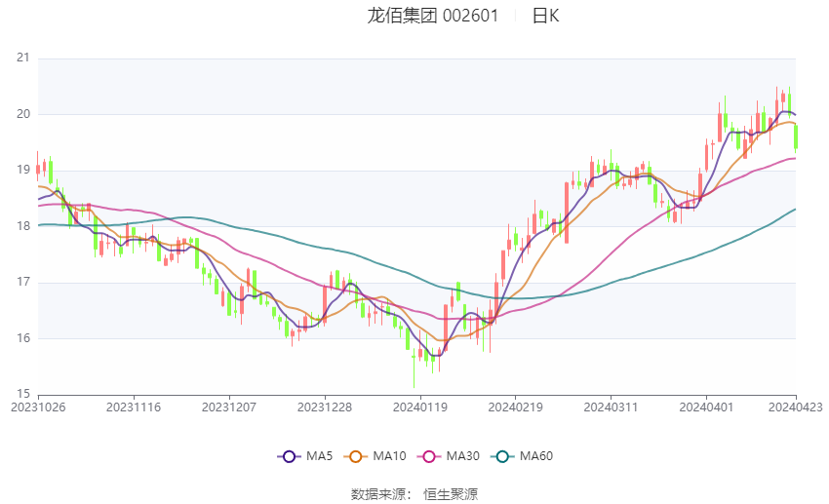
Task: Select the 20231207 date axis label
Action: coord(229,407)
